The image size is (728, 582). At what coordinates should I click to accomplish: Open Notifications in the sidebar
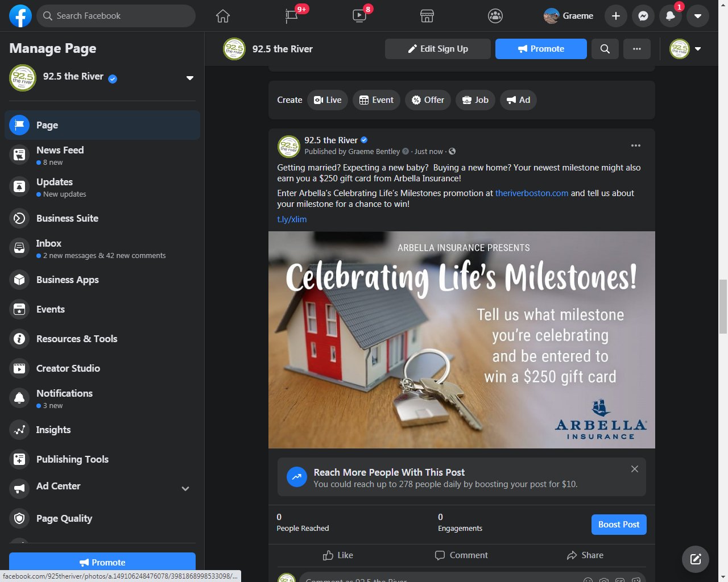102,398
